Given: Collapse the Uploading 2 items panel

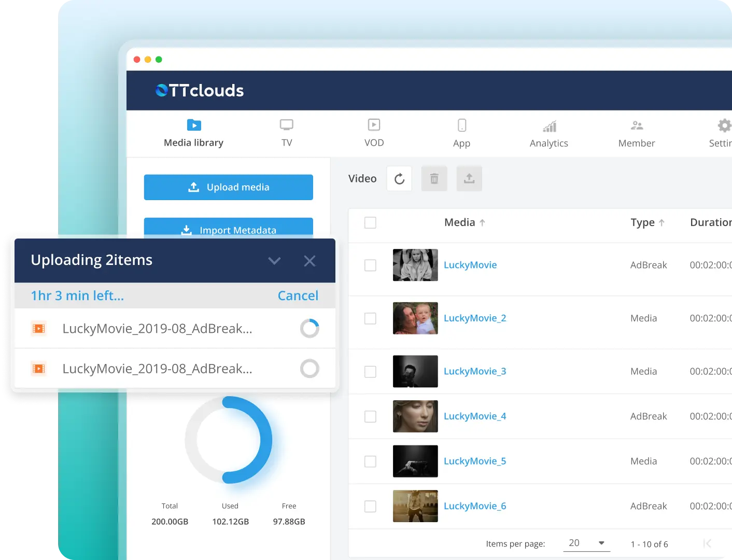Looking at the screenshot, I should coord(274,261).
